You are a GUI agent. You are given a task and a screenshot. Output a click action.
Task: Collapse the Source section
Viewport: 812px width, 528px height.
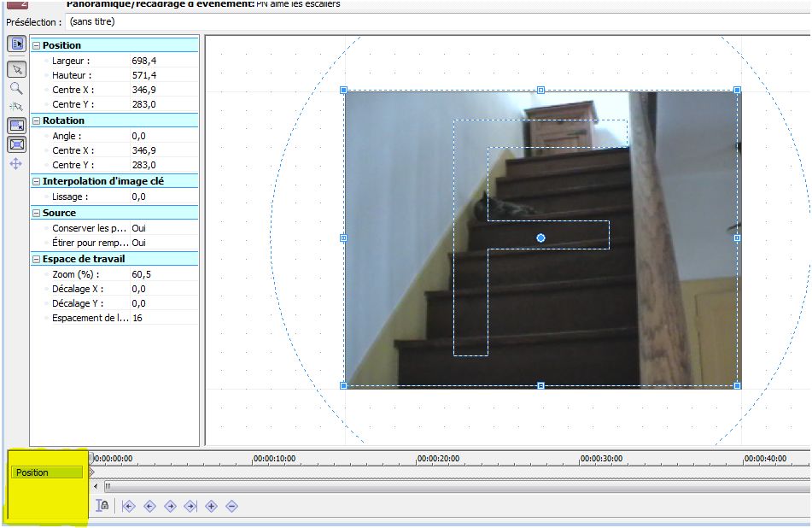(x=36, y=213)
